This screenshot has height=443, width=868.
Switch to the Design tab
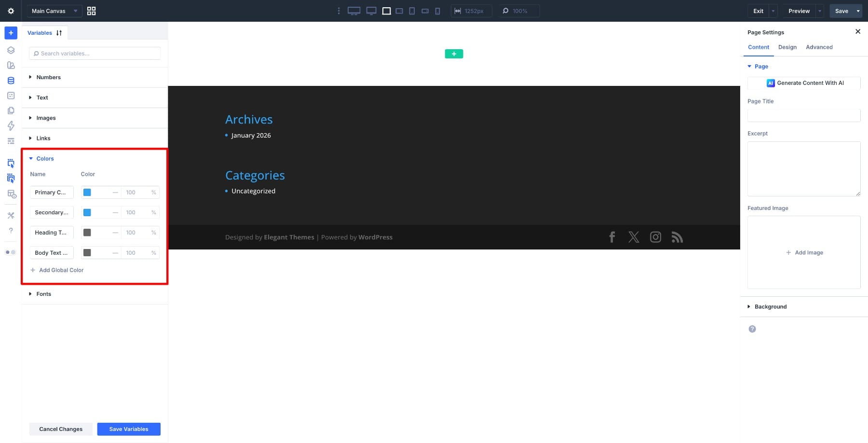point(787,47)
